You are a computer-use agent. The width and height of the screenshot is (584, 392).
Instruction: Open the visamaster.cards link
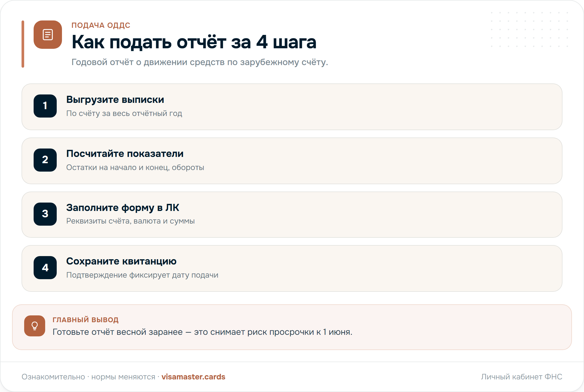(193, 377)
